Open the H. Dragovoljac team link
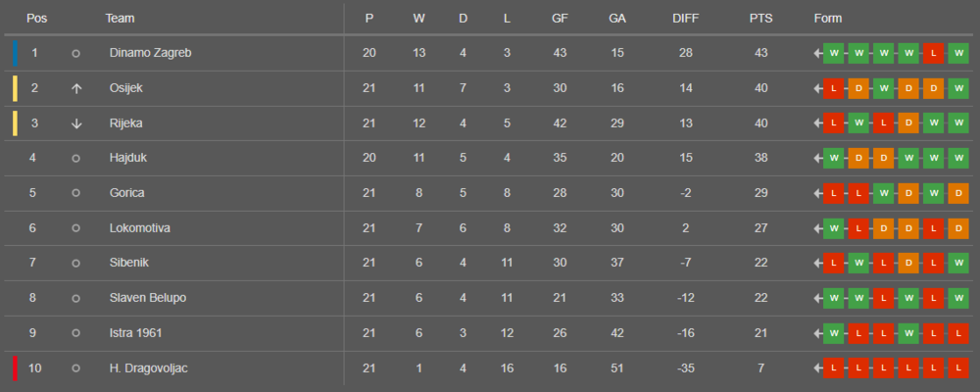The image size is (980, 392). [x=151, y=368]
